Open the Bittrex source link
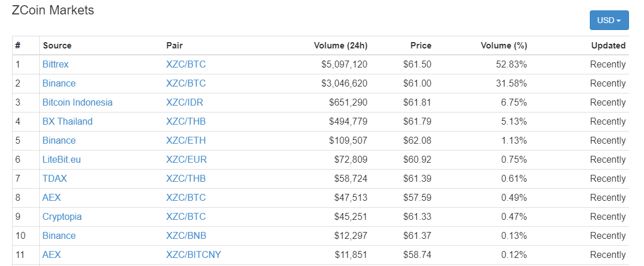Viewport: 644px width, 266px height. point(55,64)
